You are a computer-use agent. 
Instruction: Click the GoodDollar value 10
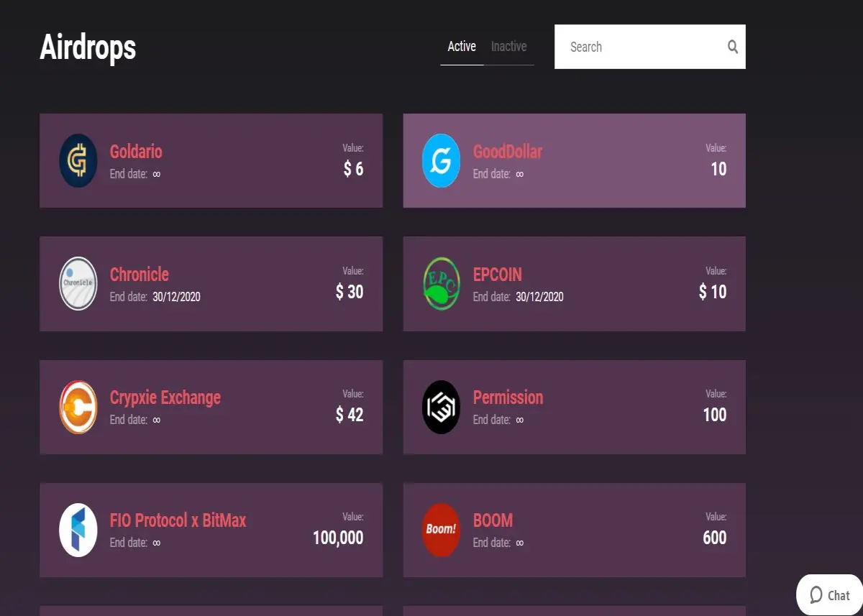(718, 169)
